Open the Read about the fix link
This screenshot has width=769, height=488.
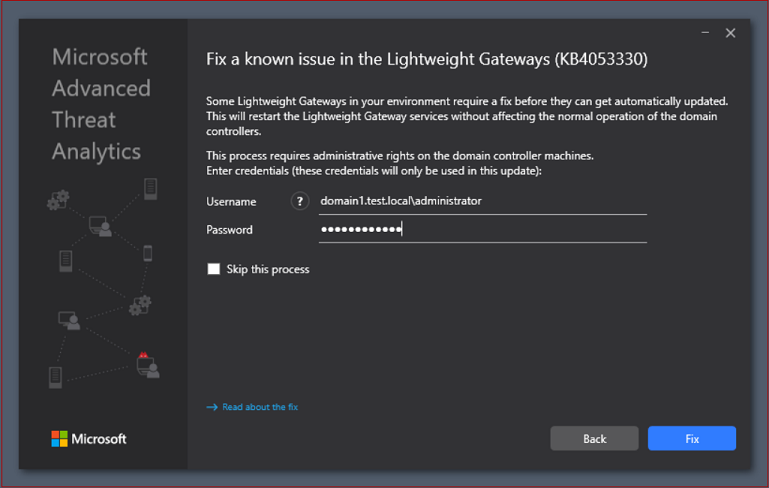click(260, 407)
